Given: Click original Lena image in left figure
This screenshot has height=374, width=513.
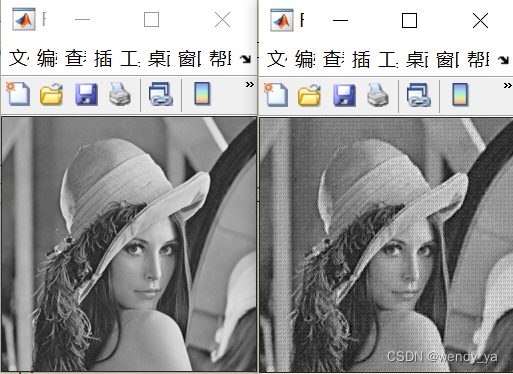Looking at the screenshot, I should tap(129, 244).
